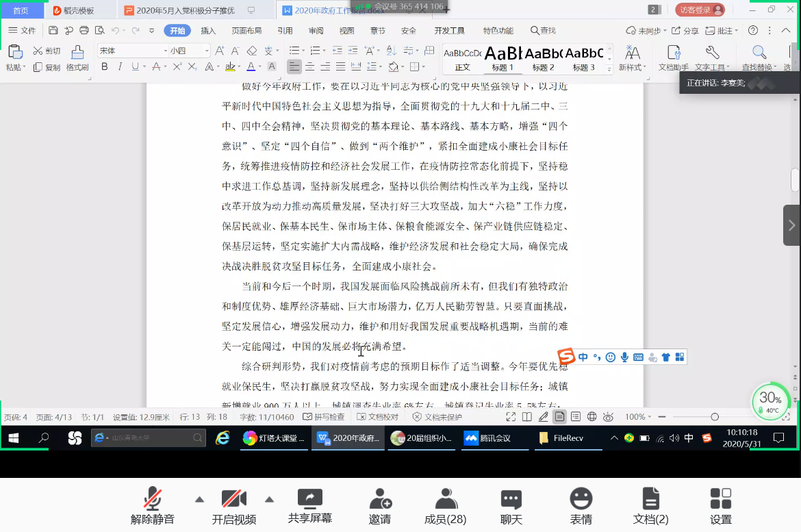Apply bold formatting with the B icon

[104, 66]
